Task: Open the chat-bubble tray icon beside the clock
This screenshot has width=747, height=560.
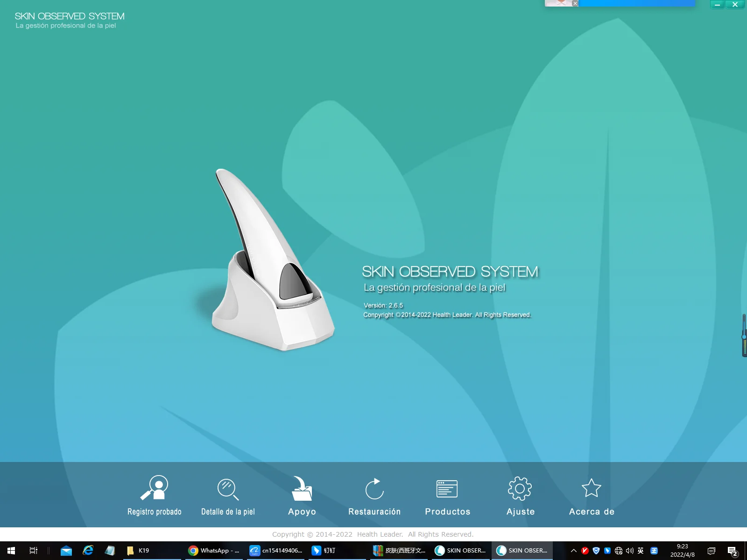Action: (712, 551)
